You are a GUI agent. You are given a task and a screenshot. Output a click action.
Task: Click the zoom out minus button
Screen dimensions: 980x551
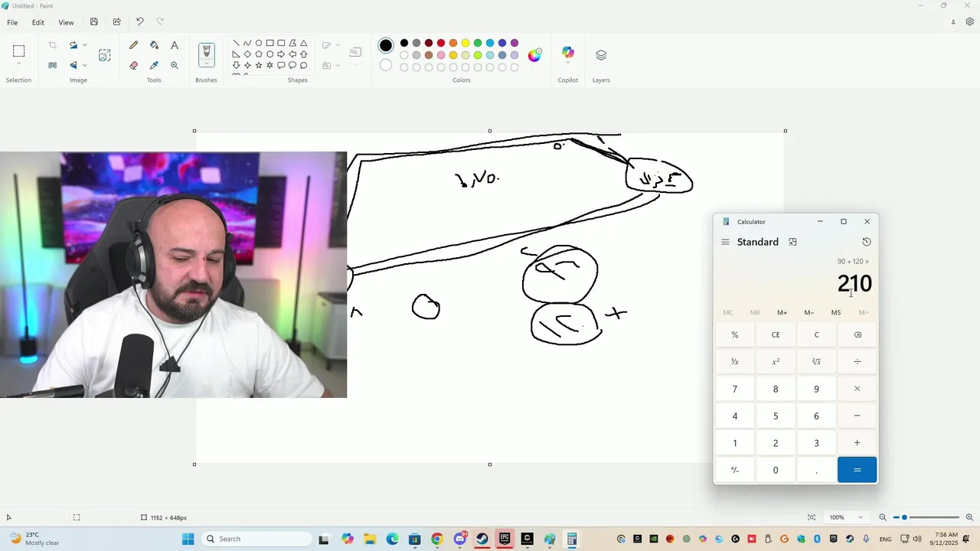click(883, 517)
